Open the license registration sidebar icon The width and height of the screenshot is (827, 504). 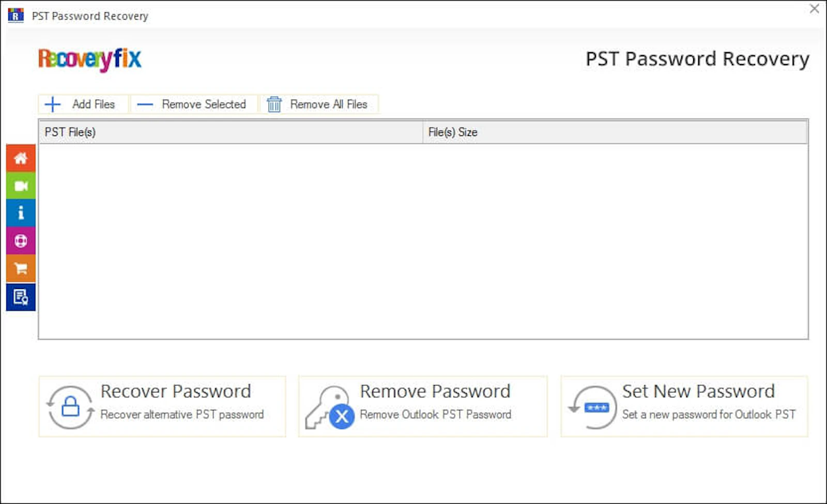click(21, 297)
